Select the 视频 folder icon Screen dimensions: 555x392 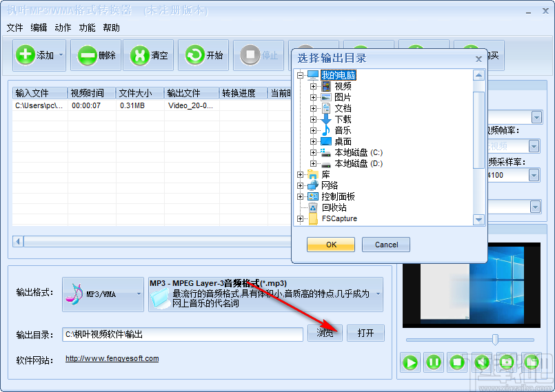326,86
